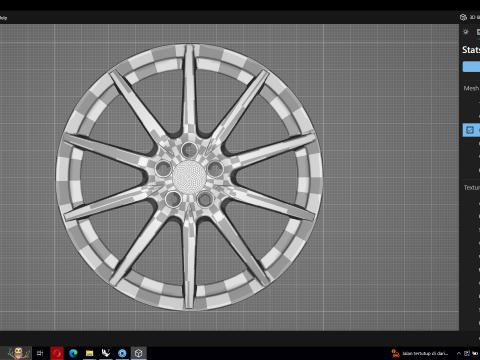Open the Help menu
480x360 pixels.
coord(3,18)
